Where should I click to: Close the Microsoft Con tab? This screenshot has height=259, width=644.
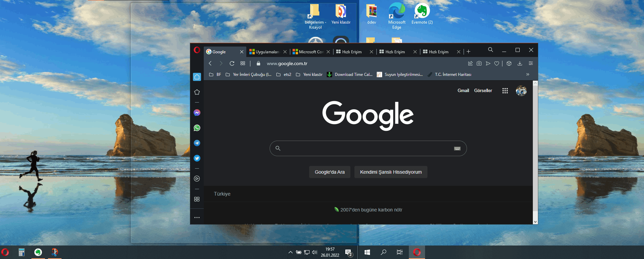(x=328, y=52)
